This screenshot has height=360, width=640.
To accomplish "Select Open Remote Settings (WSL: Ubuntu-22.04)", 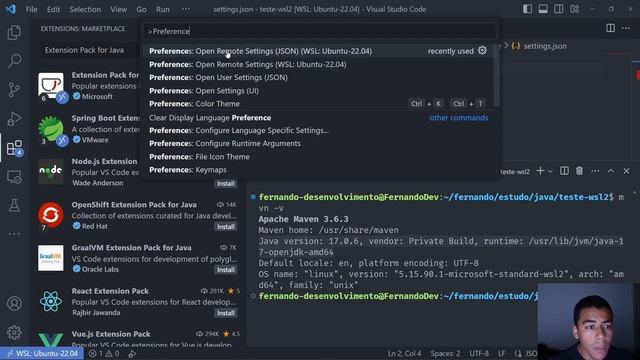I will (x=318, y=64).
